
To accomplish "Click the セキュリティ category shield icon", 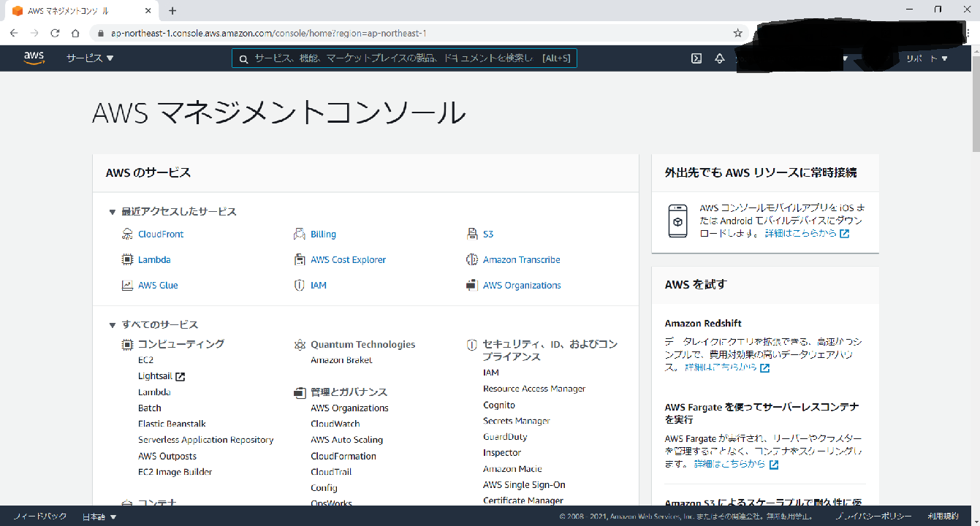I will click(x=472, y=345).
